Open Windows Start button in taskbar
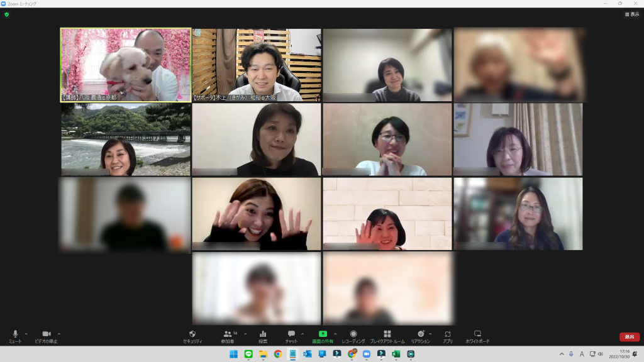This screenshot has height=362, width=644. pos(233,354)
